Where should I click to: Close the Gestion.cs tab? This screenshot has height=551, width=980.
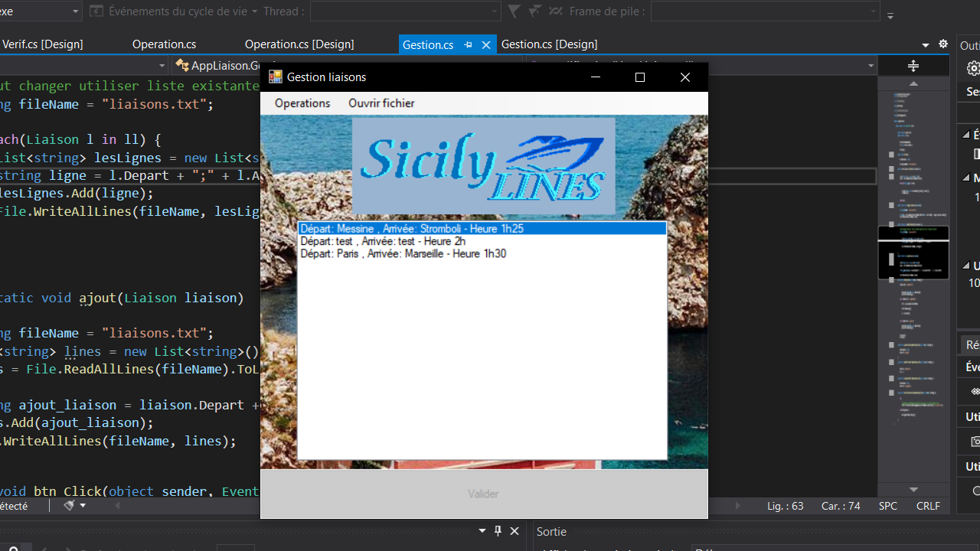pyautogui.click(x=485, y=45)
